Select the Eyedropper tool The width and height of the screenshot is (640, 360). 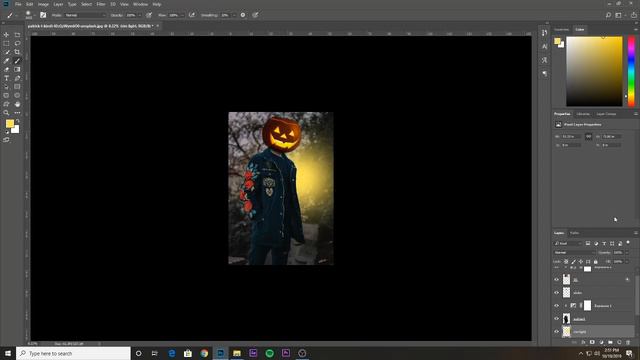[6, 61]
